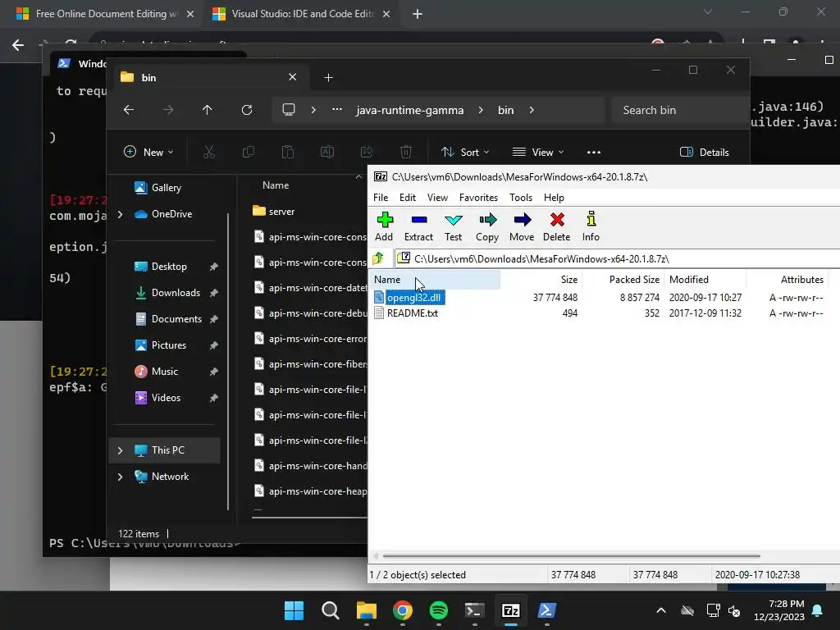Open the 7-Zip Edit menu
Viewport: 840px width, 630px height.
coord(408,198)
